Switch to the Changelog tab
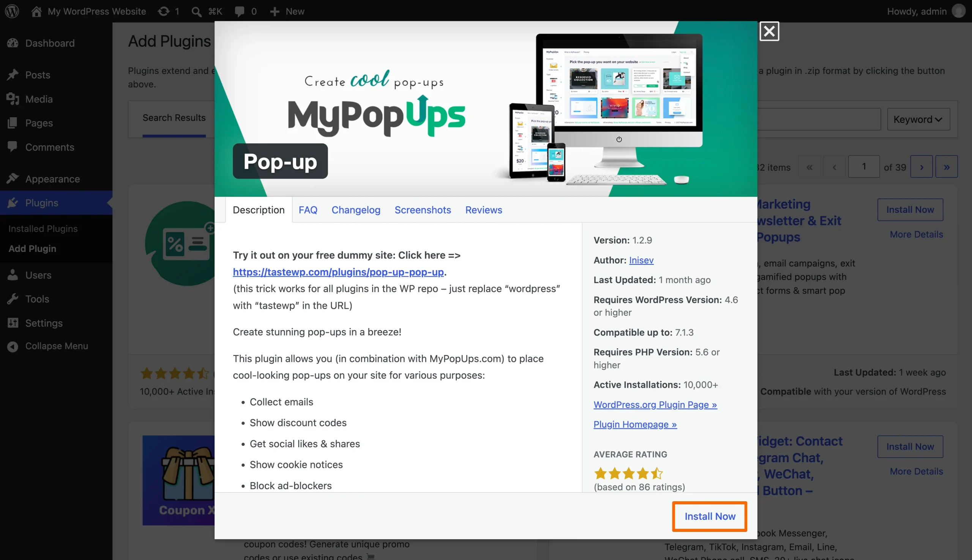The image size is (972, 560). [x=356, y=210]
